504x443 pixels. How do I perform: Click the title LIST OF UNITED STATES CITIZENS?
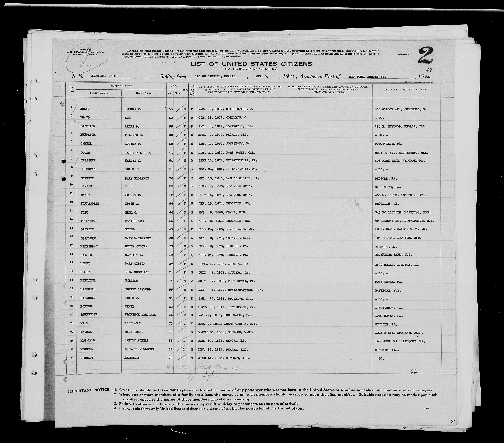click(x=251, y=64)
